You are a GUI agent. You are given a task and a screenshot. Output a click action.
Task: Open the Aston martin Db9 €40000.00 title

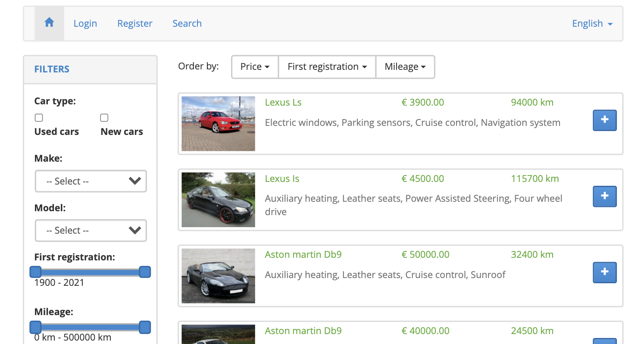[303, 331]
